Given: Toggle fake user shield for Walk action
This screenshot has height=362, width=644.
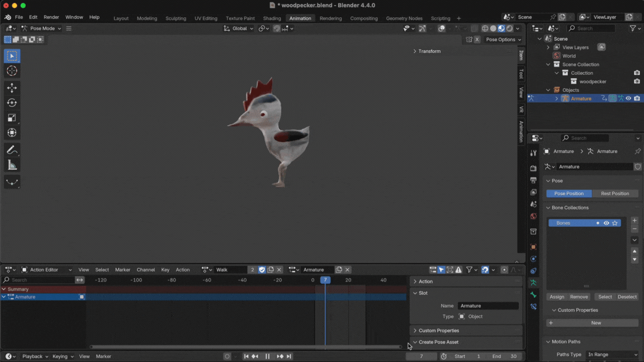Looking at the screenshot, I should tap(262, 270).
